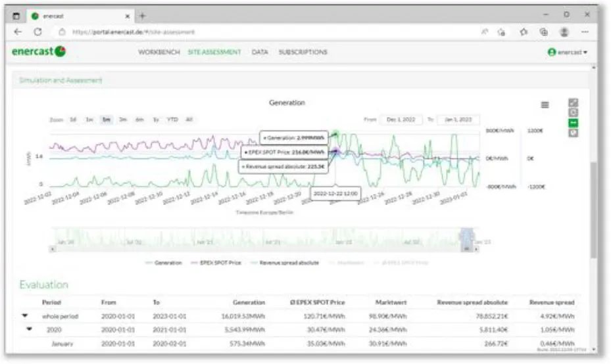
Task: Open a new browser tab
Action: click(x=142, y=16)
